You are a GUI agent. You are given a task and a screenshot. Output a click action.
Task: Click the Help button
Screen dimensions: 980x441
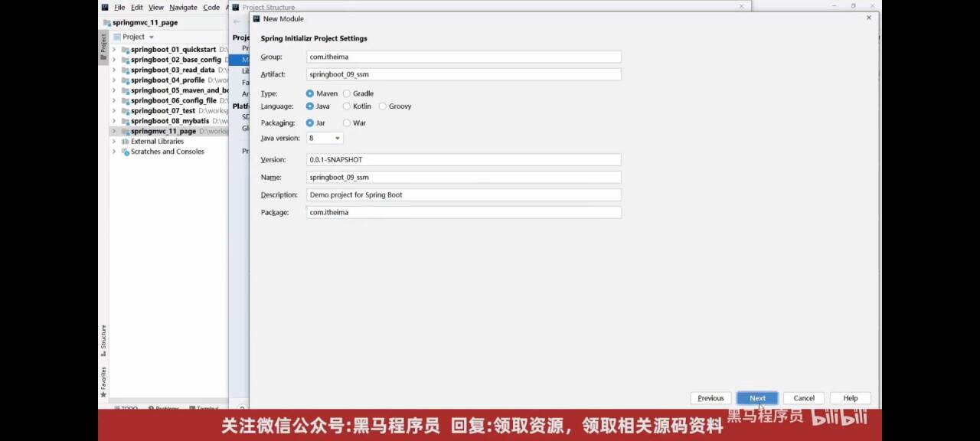click(851, 398)
